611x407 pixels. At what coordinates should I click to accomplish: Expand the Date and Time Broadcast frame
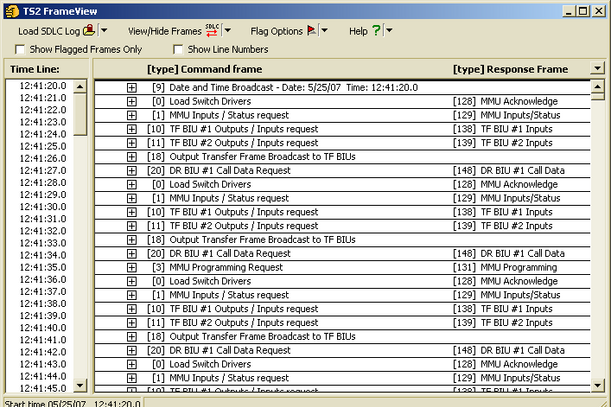tap(132, 88)
